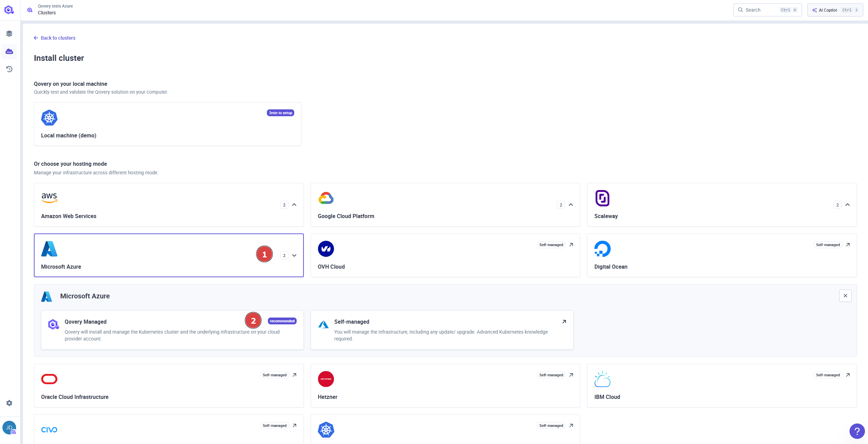Click the Hetzner label
Viewport: 868px width, 444px height.
[x=327, y=397]
